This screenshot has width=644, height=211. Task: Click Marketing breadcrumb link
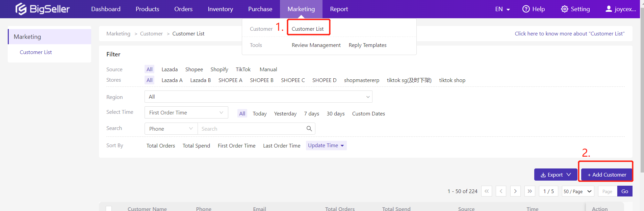click(118, 34)
